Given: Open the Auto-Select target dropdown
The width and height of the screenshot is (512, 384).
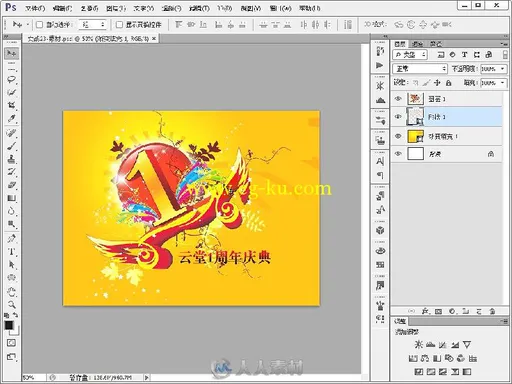Looking at the screenshot, I should [x=92, y=24].
